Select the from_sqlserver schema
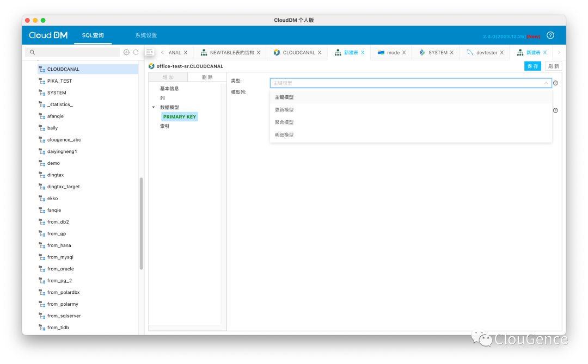This screenshot has width=588, height=364. pos(64,316)
